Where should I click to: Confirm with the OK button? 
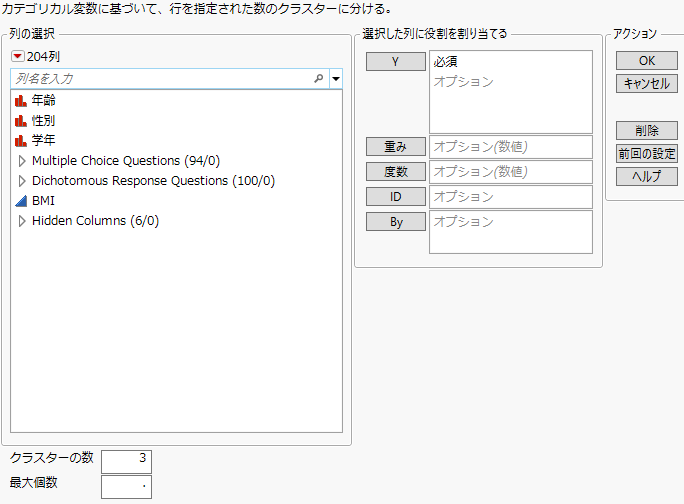[646, 61]
